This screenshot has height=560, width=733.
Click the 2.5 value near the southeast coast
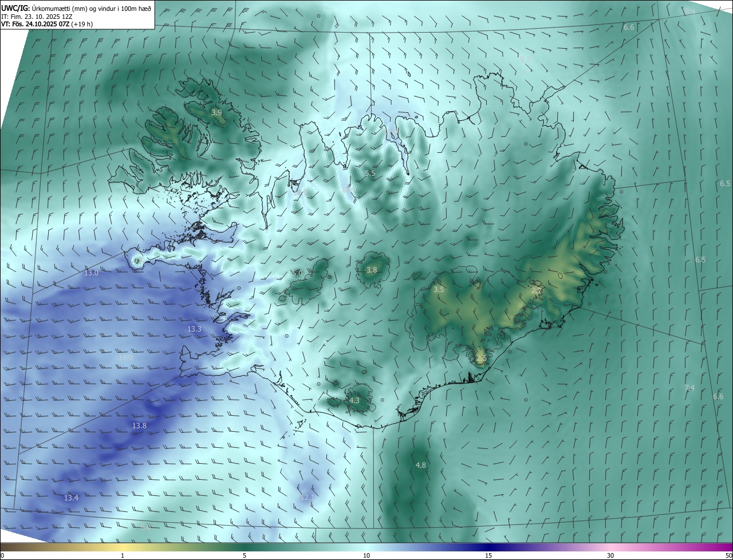[481, 359]
